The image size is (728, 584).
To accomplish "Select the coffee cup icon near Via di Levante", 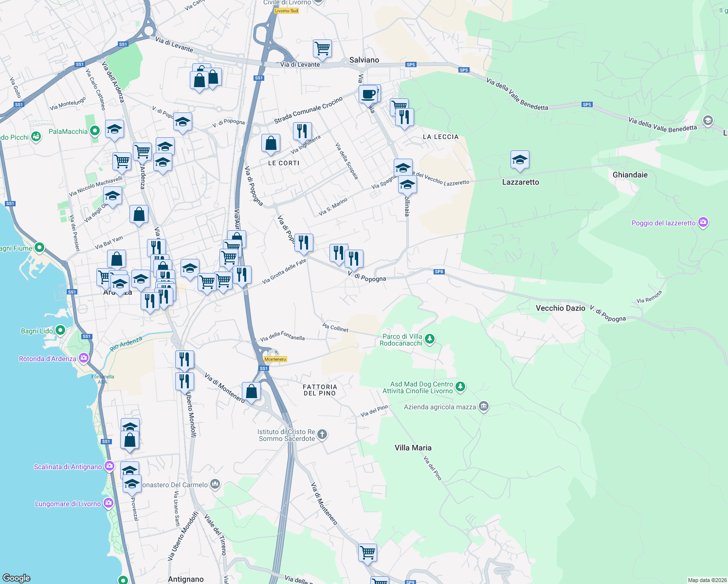I will coord(368,93).
